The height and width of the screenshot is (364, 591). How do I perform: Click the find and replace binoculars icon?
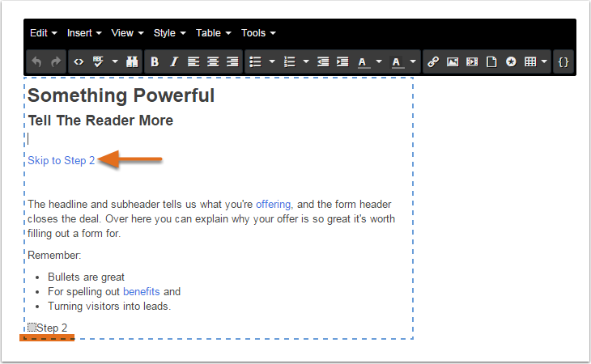(x=132, y=61)
